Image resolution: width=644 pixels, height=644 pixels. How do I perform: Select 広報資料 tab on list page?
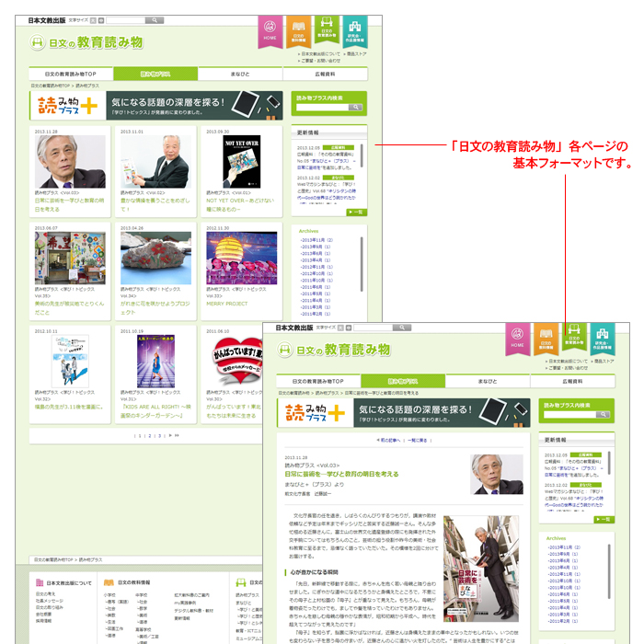click(326, 74)
